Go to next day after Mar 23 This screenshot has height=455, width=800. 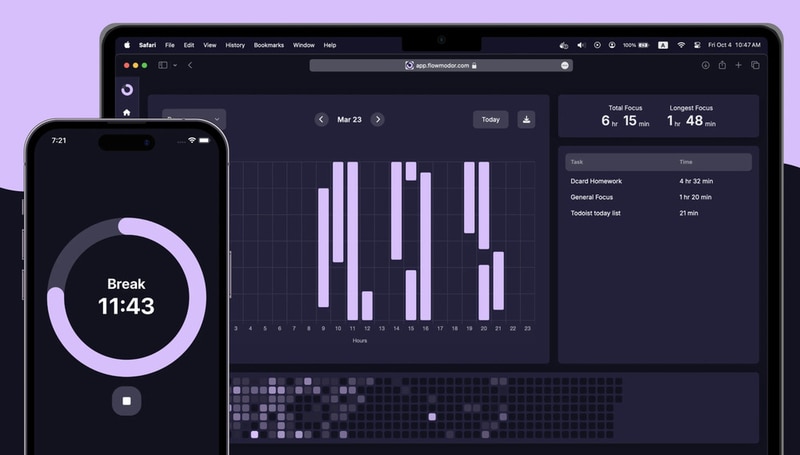click(377, 119)
